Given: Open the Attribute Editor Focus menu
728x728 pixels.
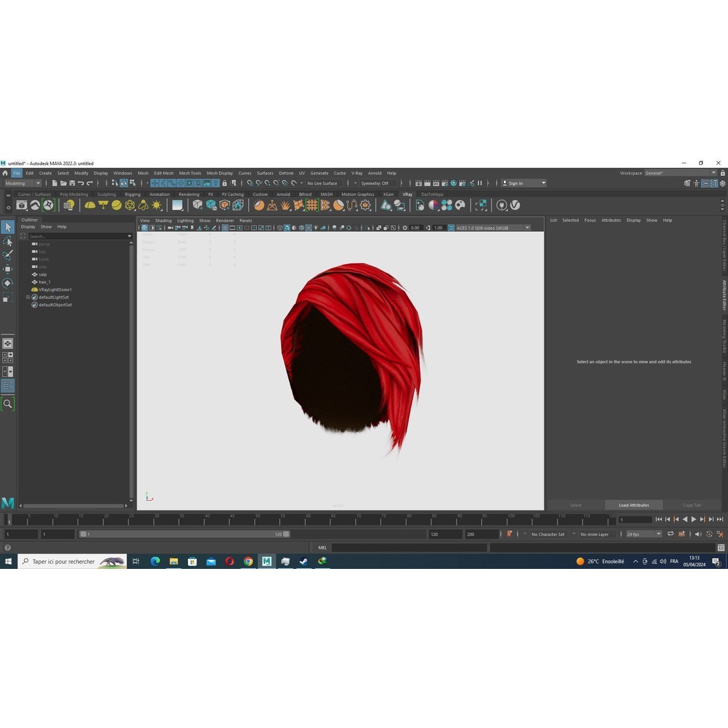Looking at the screenshot, I should [590, 220].
